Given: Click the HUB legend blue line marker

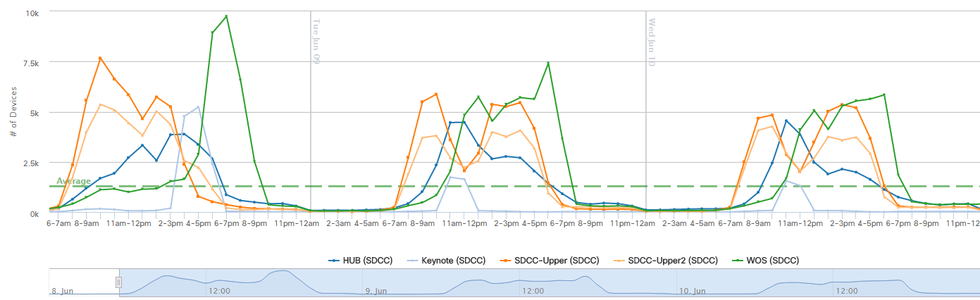Looking at the screenshot, I should point(335,261).
